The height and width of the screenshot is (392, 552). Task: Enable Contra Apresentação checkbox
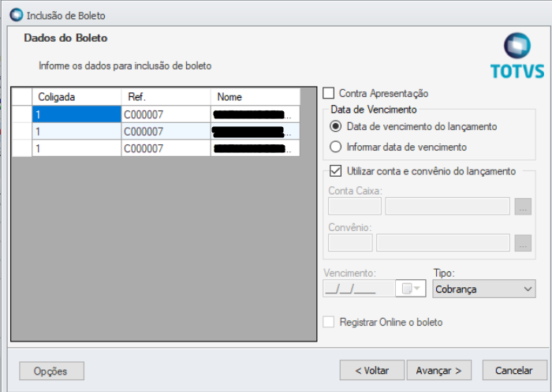(x=329, y=93)
